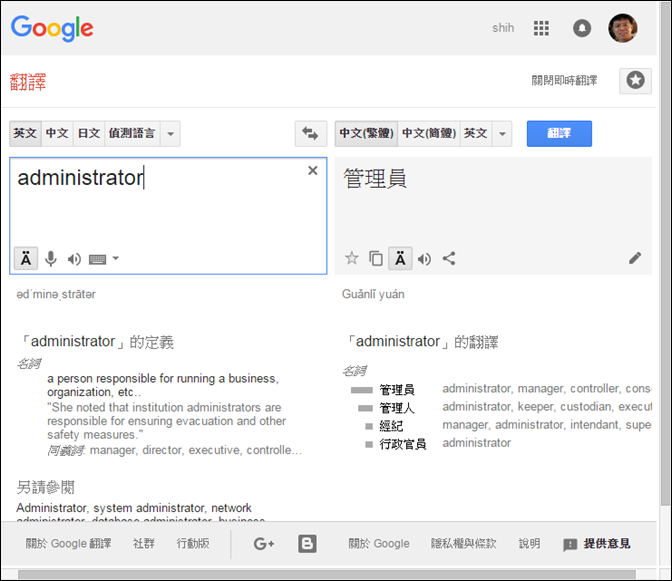The height and width of the screenshot is (581, 672).
Task: Select 英文 as target language
Action: coord(476,133)
